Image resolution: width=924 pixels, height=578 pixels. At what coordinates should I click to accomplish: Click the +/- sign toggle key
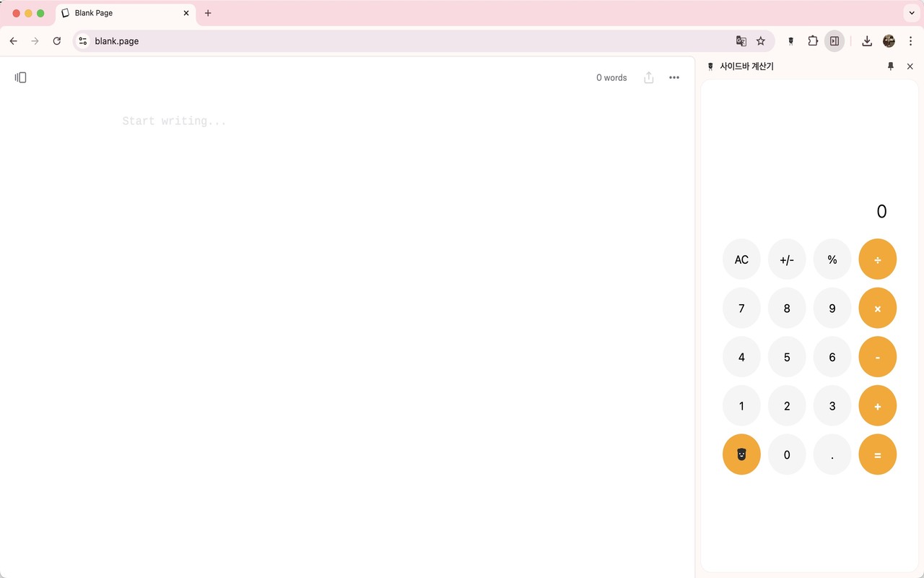787,259
